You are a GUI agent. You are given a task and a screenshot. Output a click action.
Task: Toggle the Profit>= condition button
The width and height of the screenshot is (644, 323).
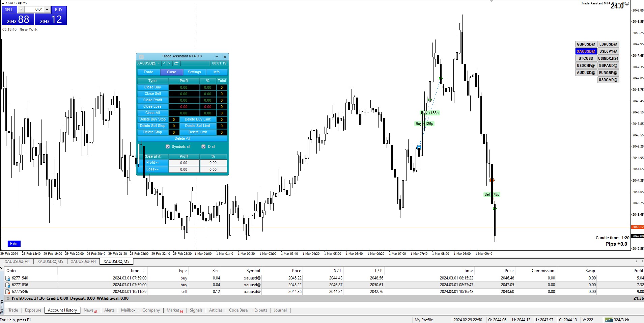tap(153, 163)
